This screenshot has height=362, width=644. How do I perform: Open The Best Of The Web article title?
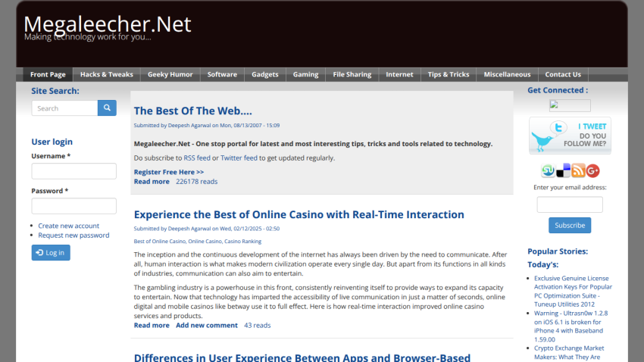point(192,111)
